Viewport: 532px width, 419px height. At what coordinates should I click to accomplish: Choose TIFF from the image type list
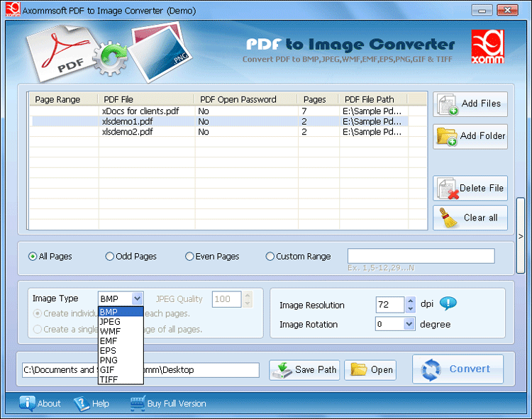click(121, 379)
